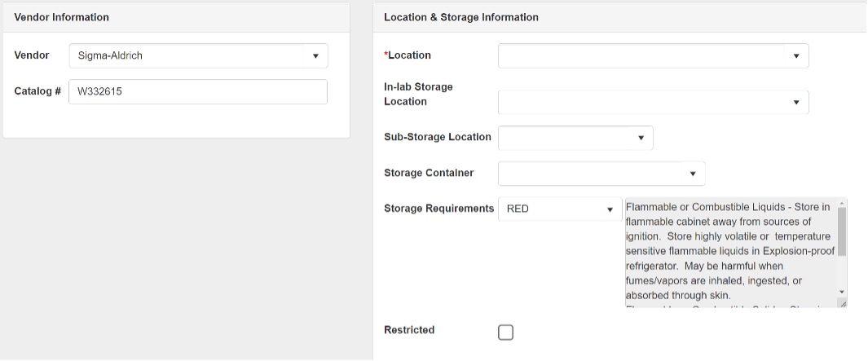
Task: Click the description scrollbar up arrow
Action: click(842, 203)
